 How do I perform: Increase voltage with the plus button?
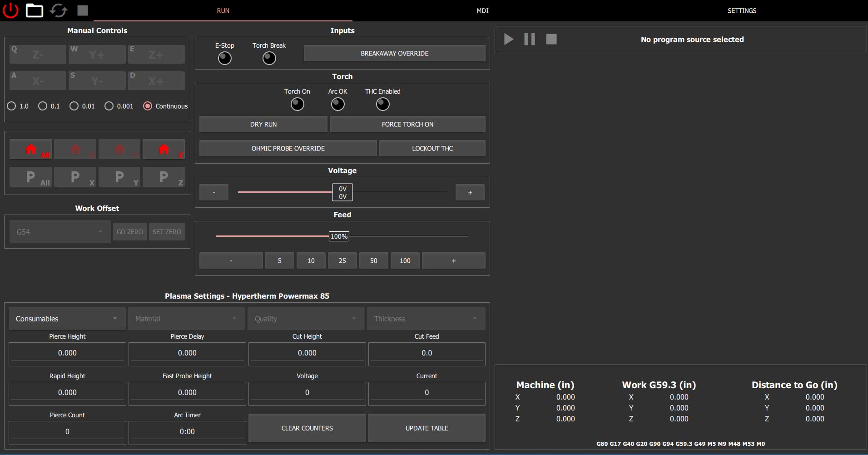point(470,192)
